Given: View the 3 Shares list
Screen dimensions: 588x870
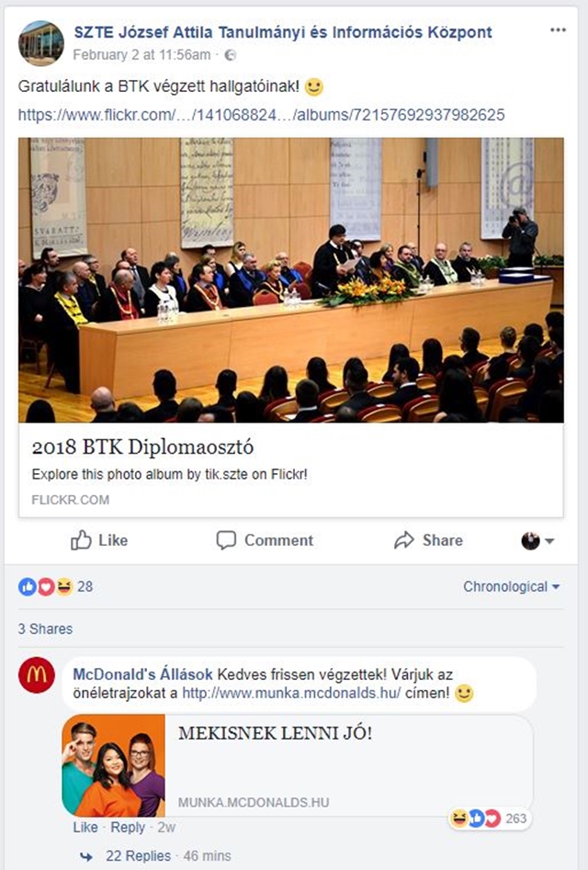Looking at the screenshot, I should coord(45,628).
